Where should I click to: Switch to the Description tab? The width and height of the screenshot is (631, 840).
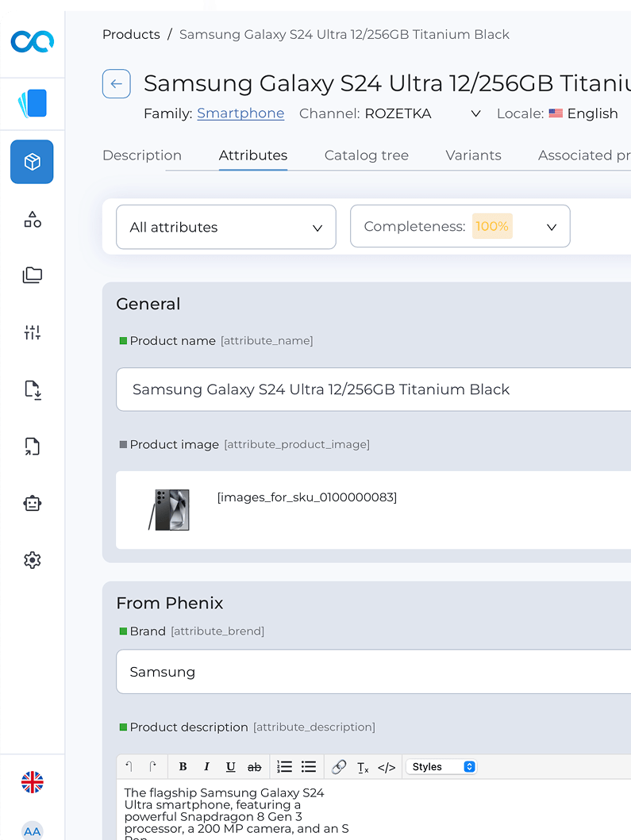[x=142, y=155]
